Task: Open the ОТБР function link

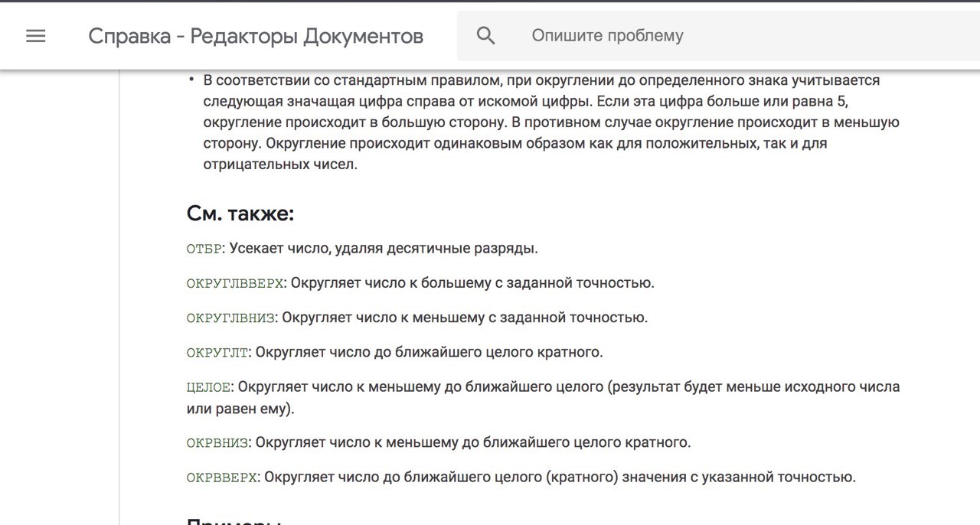Action: pyautogui.click(x=204, y=249)
